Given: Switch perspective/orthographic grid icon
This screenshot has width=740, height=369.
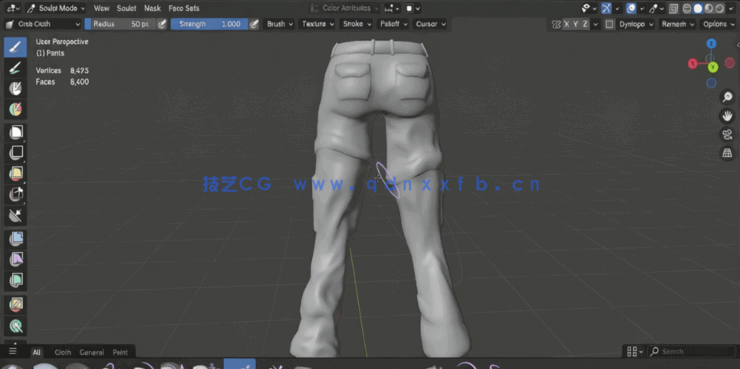Looking at the screenshot, I should pos(727,153).
